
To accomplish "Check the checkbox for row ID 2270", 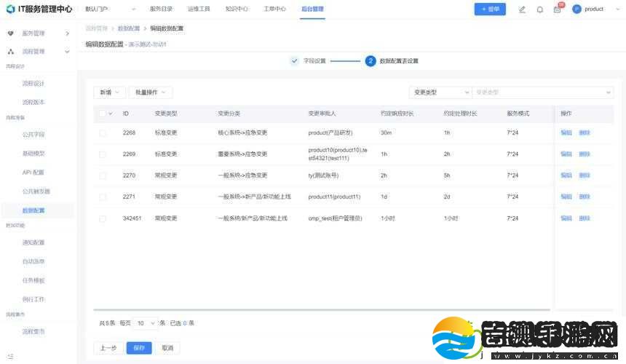I will (102, 175).
